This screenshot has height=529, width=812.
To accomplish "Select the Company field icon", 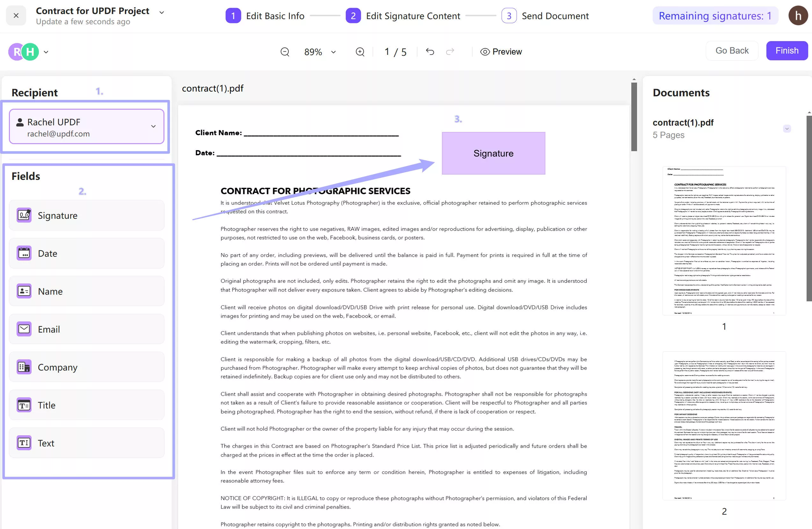I will [x=24, y=367].
